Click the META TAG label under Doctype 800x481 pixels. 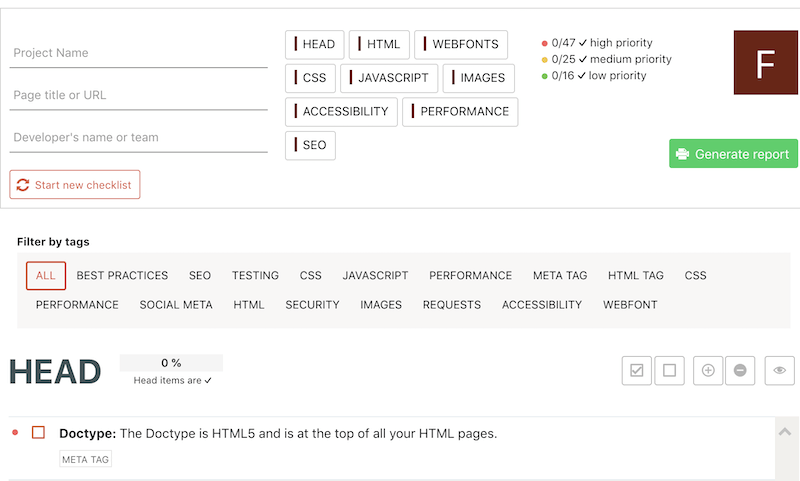[x=85, y=459]
